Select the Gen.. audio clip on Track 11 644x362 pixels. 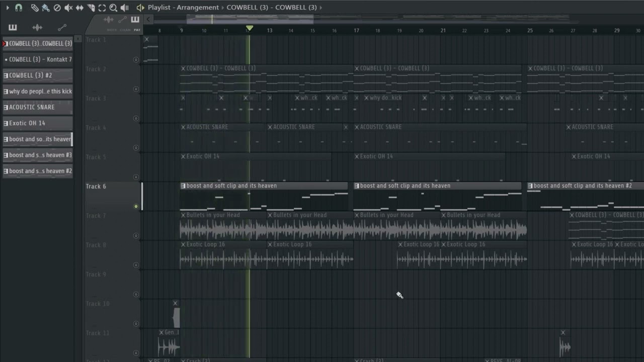[x=169, y=343]
